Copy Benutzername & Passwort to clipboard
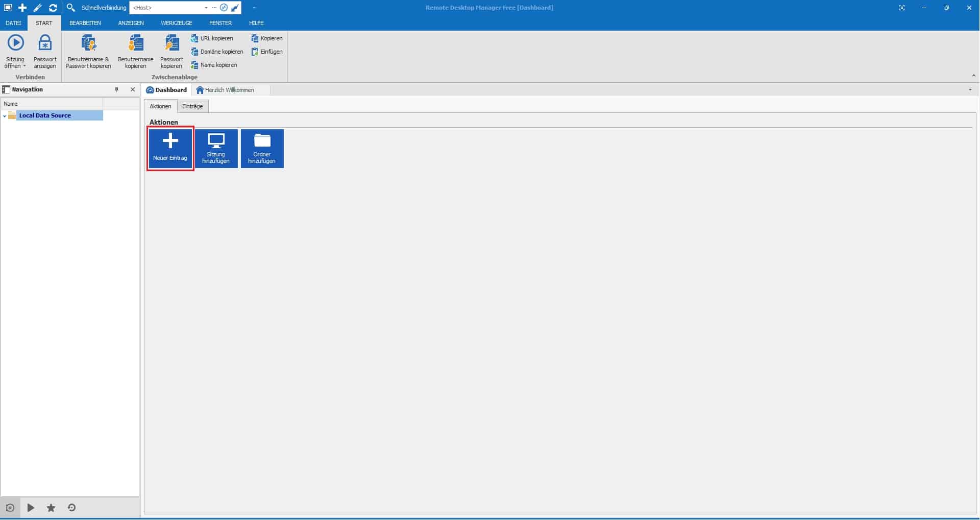Image resolution: width=980 pixels, height=520 pixels. click(x=88, y=51)
